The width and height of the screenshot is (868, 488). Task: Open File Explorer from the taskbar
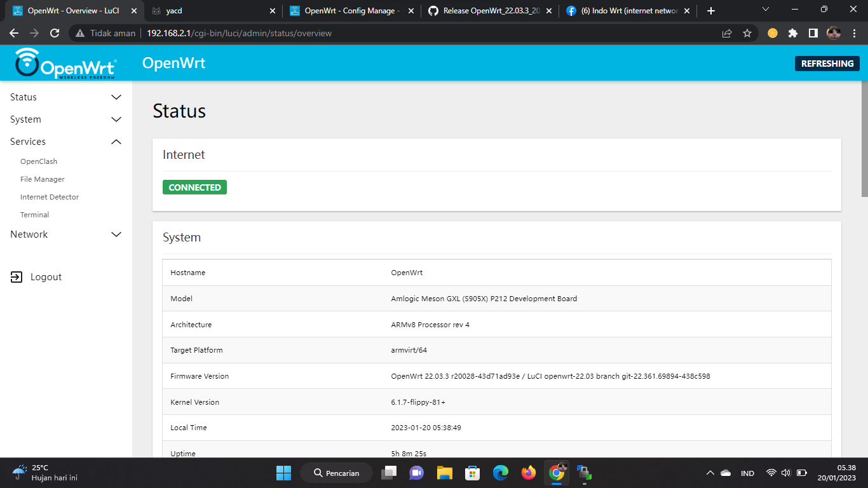pos(444,473)
